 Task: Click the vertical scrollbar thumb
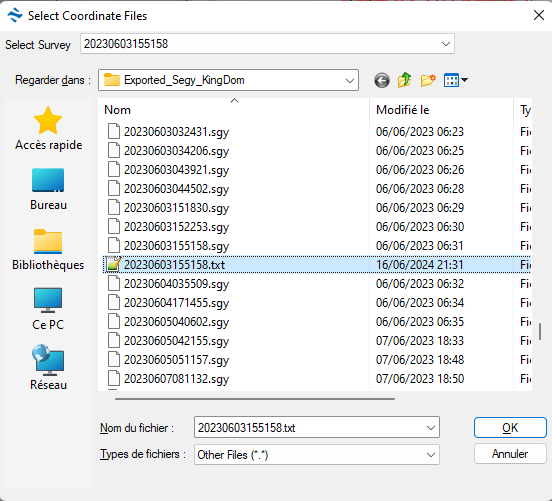click(x=540, y=331)
